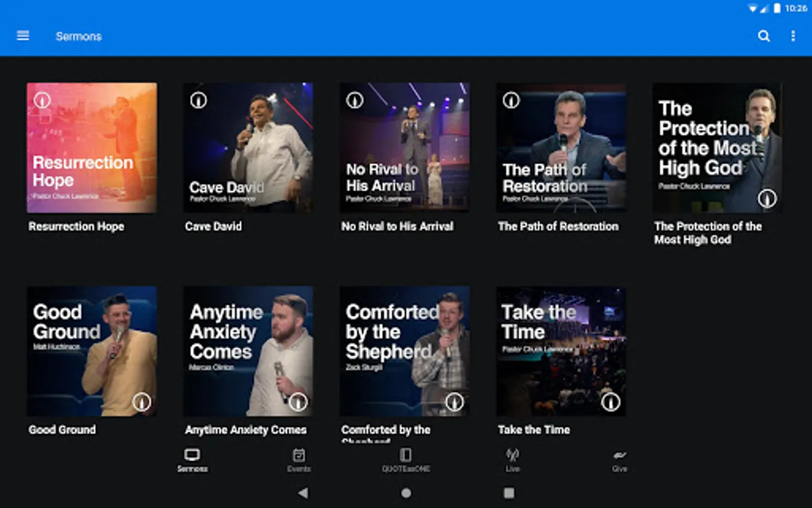The image size is (812, 508).
Task: Open the Good Ground sermon thumbnail
Action: click(x=92, y=351)
